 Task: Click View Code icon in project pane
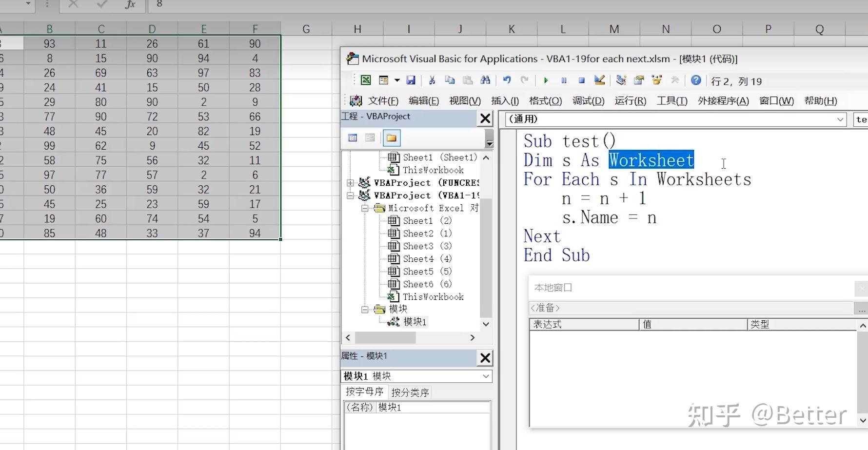[353, 138]
